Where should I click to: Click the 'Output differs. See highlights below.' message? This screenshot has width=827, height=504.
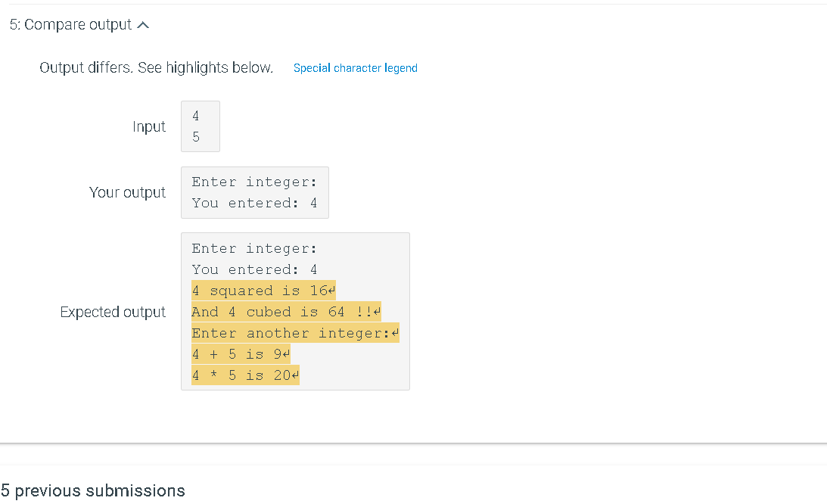(x=156, y=67)
